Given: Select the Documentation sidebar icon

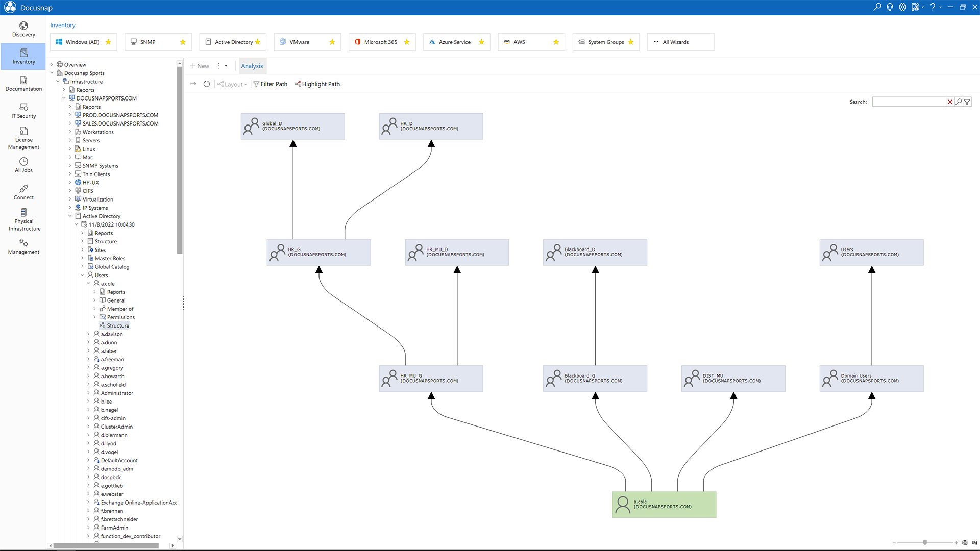Looking at the screenshot, I should (23, 83).
